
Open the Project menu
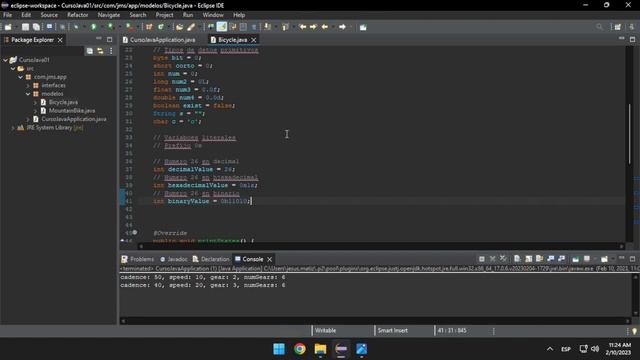(x=164, y=15)
